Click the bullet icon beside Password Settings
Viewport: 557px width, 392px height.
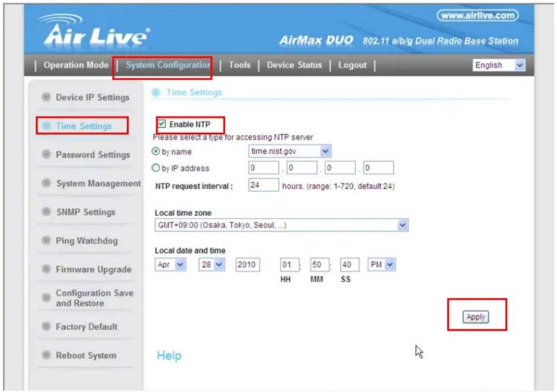(x=45, y=154)
